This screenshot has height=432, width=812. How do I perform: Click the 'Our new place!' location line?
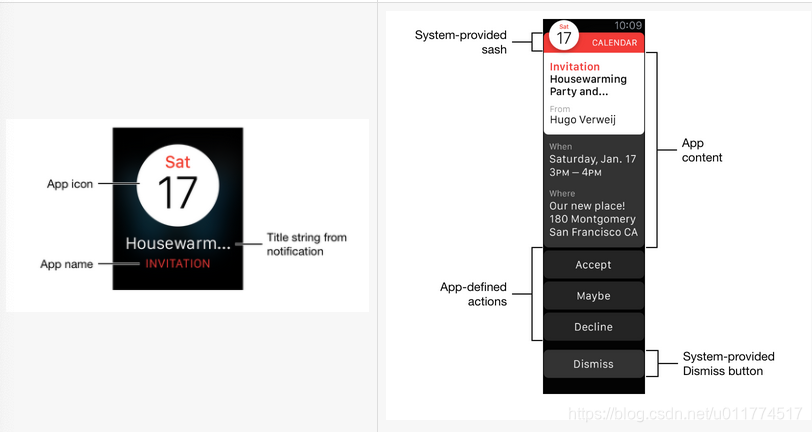click(x=587, y=206)
